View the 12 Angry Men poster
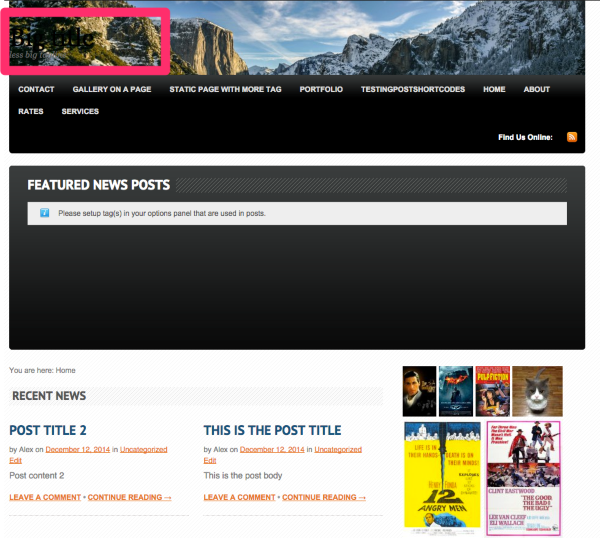Screen dimensions: 600x538 pos(441,475)
